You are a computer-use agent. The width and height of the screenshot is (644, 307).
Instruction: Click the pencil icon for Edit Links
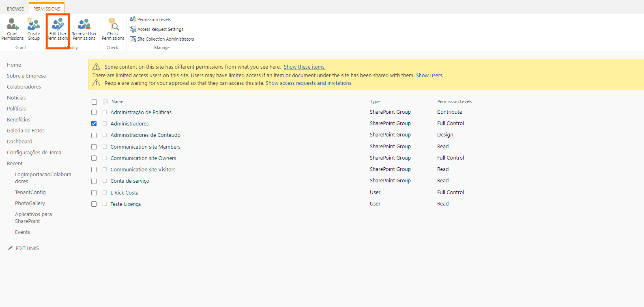coord(10,248)
